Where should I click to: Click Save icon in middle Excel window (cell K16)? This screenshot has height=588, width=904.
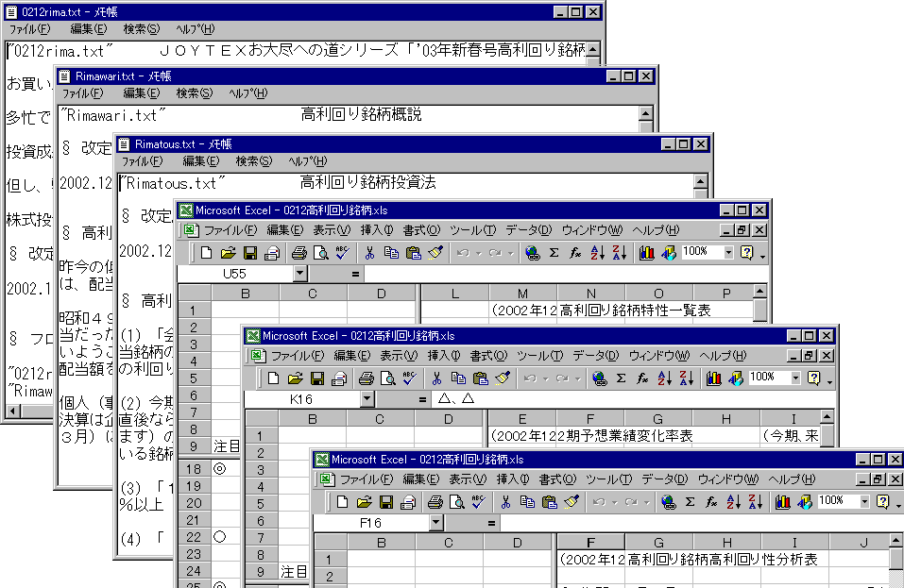pyautogui.click(x=316, y=378)
